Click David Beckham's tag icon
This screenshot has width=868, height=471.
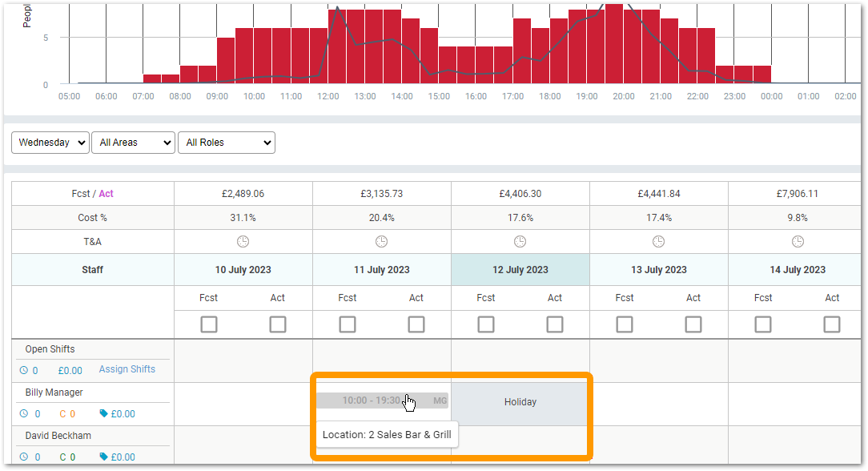[104, 456]
